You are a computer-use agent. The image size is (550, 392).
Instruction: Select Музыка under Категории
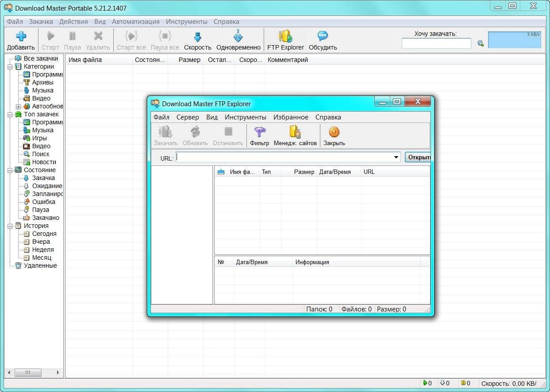click(x=42, y=90)
